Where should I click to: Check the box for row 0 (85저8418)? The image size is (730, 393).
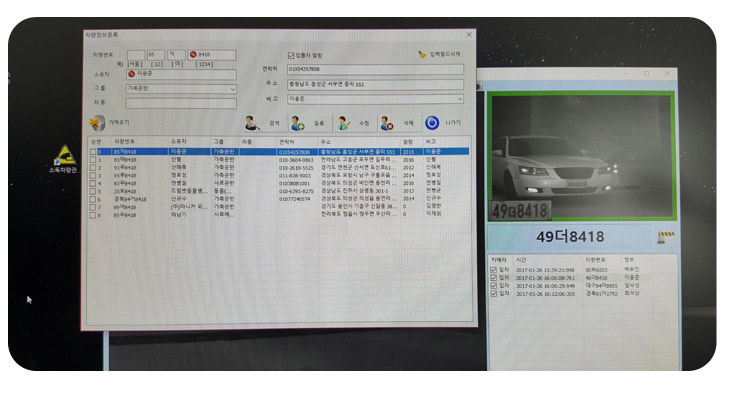click(x=93, y=152)
